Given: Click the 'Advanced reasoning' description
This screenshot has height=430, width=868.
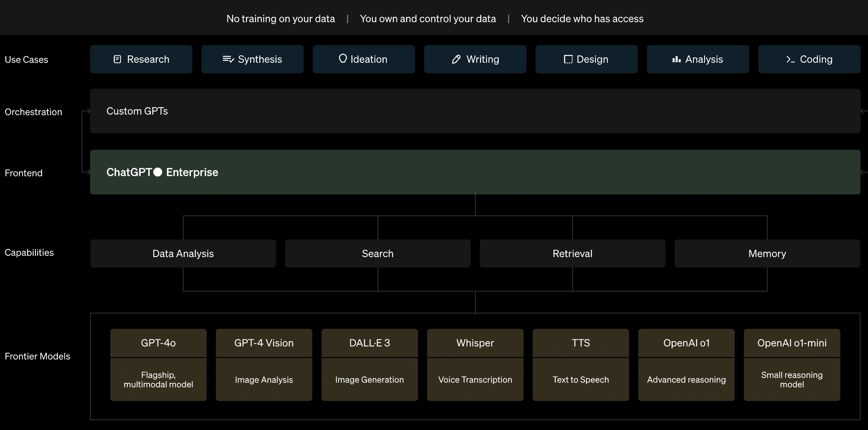Looking at the screenshot, I should [x=687, y=380].
